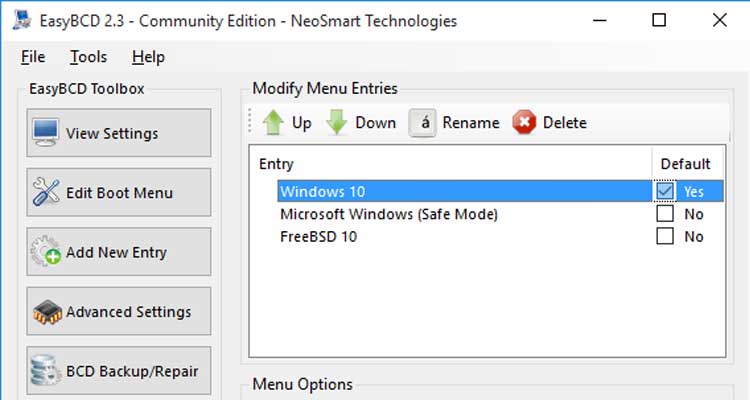750x400 pixels.
Task: Move entry down with green arrow
Action: pos(337,122)
